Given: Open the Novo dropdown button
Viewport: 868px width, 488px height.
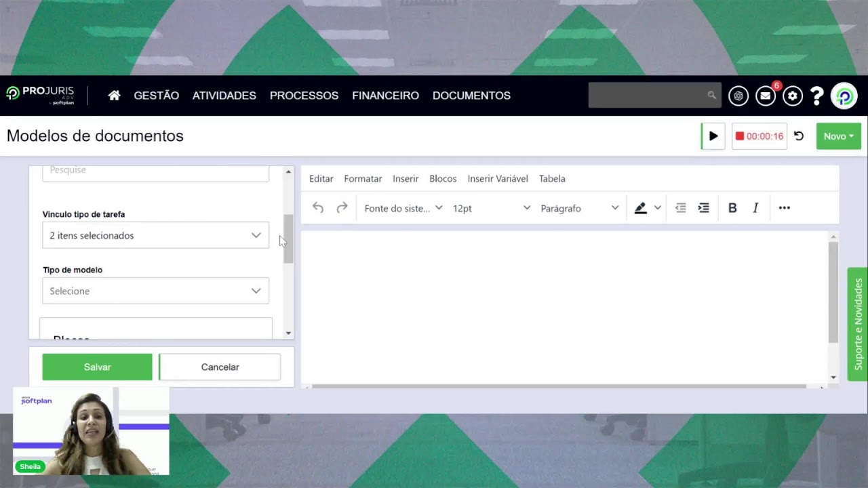Looking at the screenshot, I should pos(839,136).
